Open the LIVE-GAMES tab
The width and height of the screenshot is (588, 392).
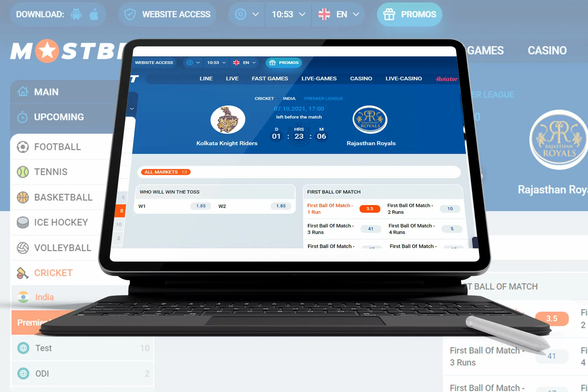319,78
